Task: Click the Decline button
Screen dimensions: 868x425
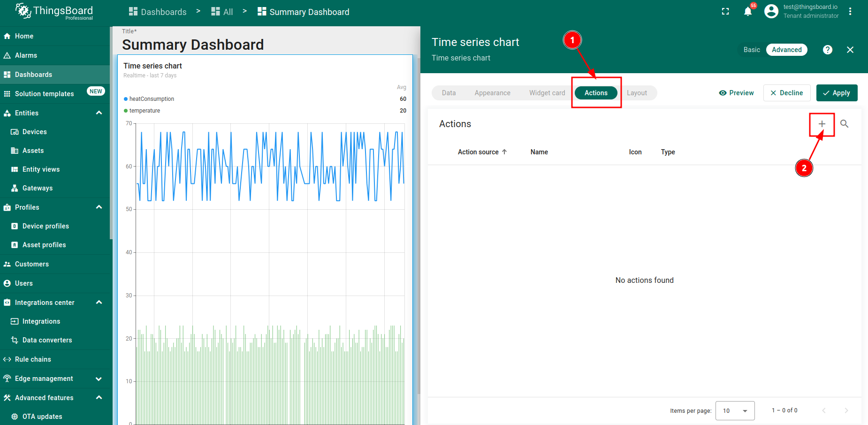Action: 787,93
